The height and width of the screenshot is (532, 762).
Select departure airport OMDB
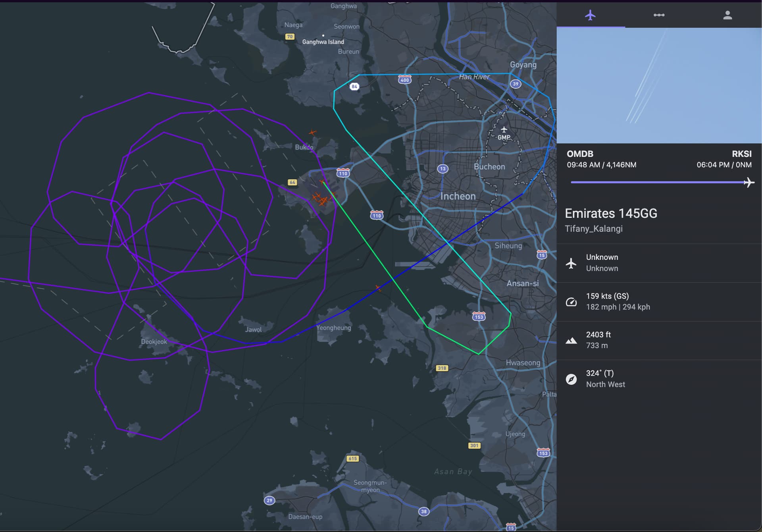580,154
